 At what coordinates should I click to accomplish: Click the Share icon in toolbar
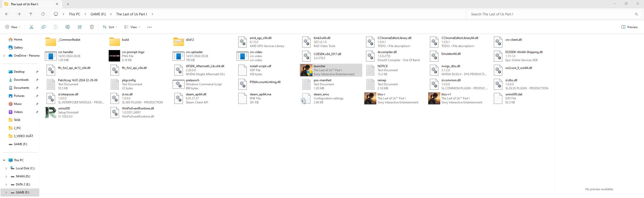80,27
